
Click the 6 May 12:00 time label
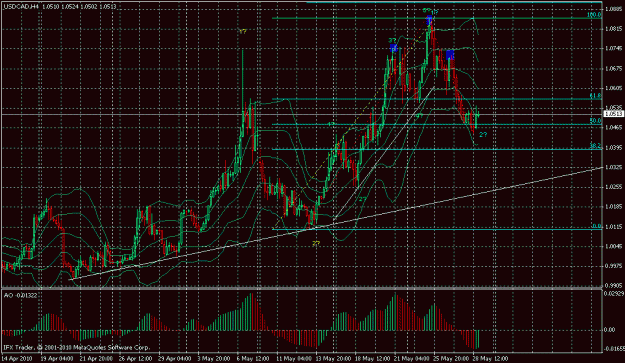click(x=253, y=358)
